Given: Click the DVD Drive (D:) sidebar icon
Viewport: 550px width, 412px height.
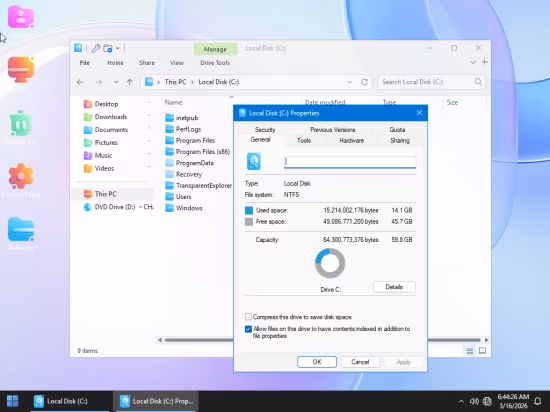Looking at the screenshot, I should point(87,207).
